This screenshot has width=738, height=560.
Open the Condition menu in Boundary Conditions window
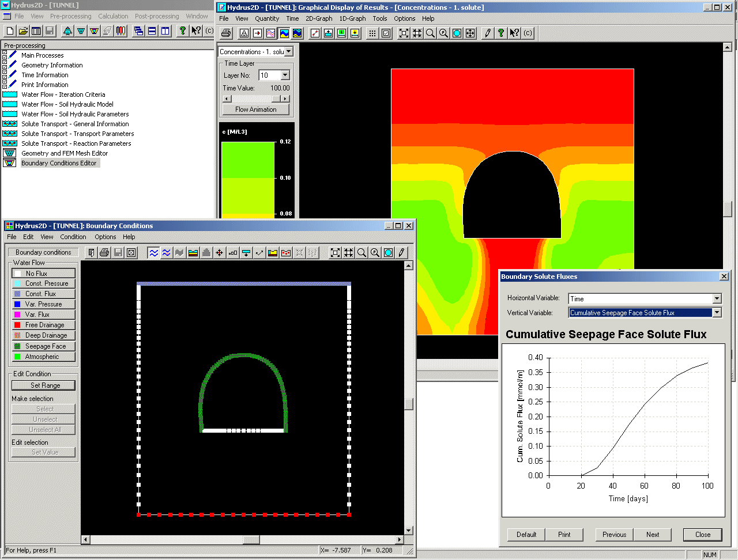(x=73, y=237)
